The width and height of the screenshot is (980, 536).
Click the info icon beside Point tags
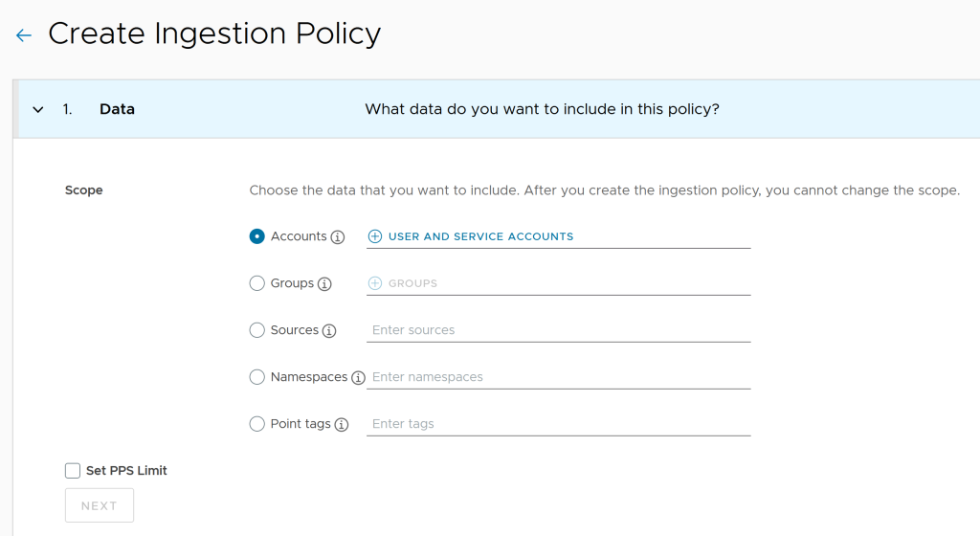click(x=341, y=425)
